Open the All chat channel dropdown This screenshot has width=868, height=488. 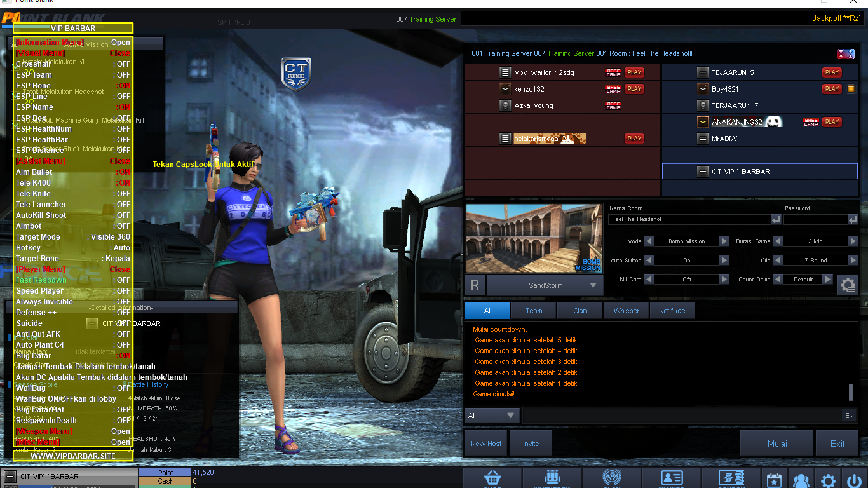(492, 416)
